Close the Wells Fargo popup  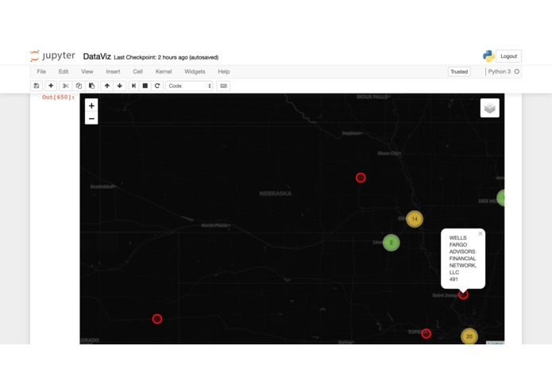pos(481,234)
